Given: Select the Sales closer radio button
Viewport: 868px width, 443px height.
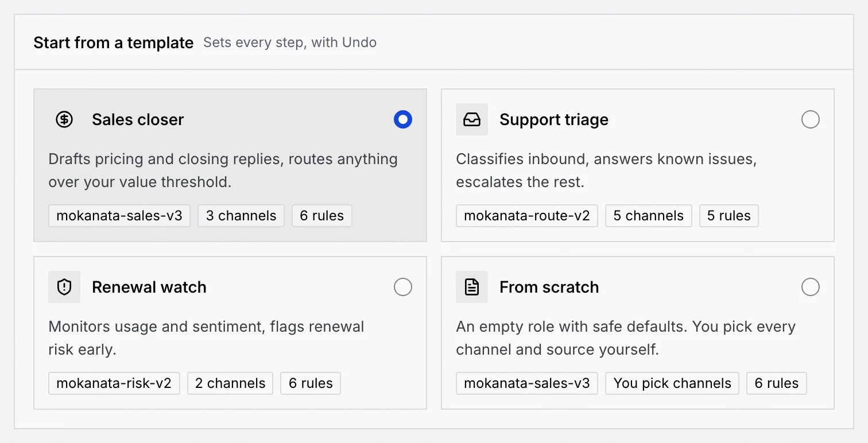Looking at the screenshot, I should pos(403,119).
